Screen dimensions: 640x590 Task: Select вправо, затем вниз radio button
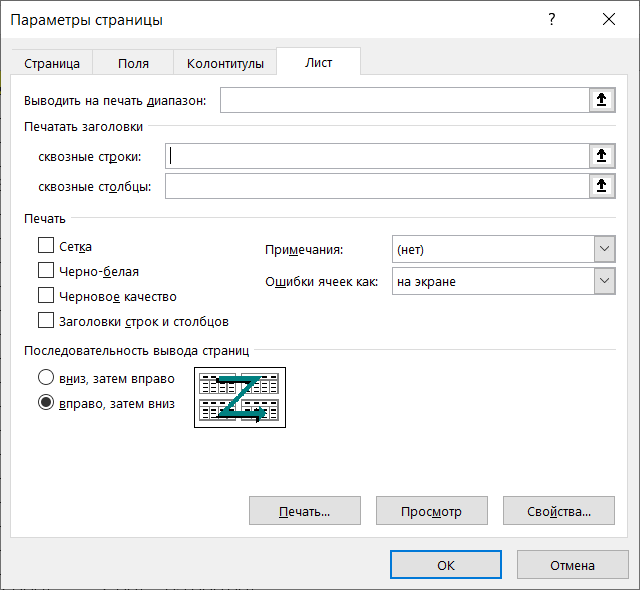(46, 402)
